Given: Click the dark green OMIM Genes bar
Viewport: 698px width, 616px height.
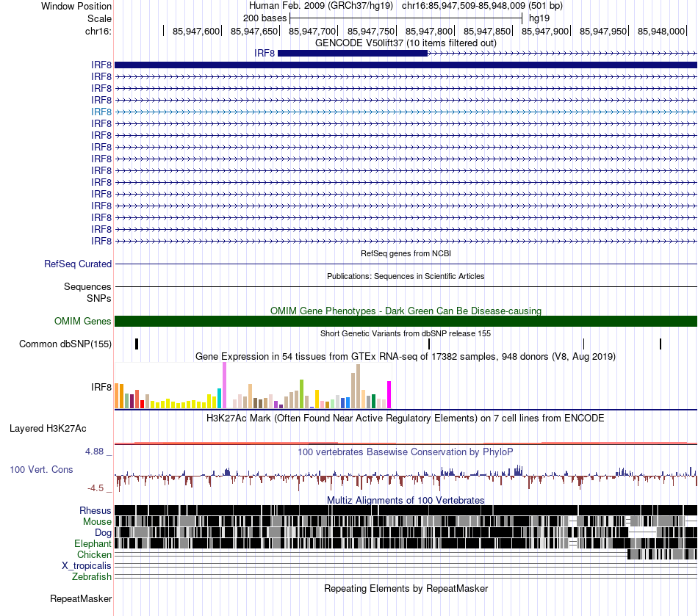Looking at the screenshot, I should click(x=406, y=321).
